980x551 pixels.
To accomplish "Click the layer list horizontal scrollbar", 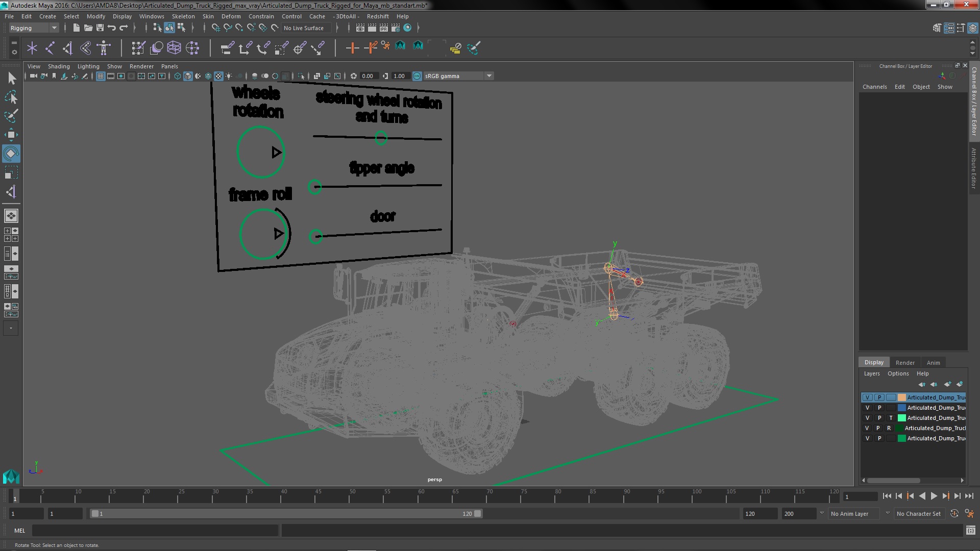I will 893,480.
